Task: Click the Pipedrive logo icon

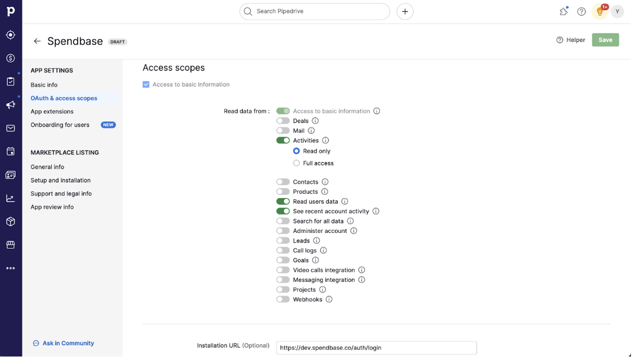Action: point(11,11)
